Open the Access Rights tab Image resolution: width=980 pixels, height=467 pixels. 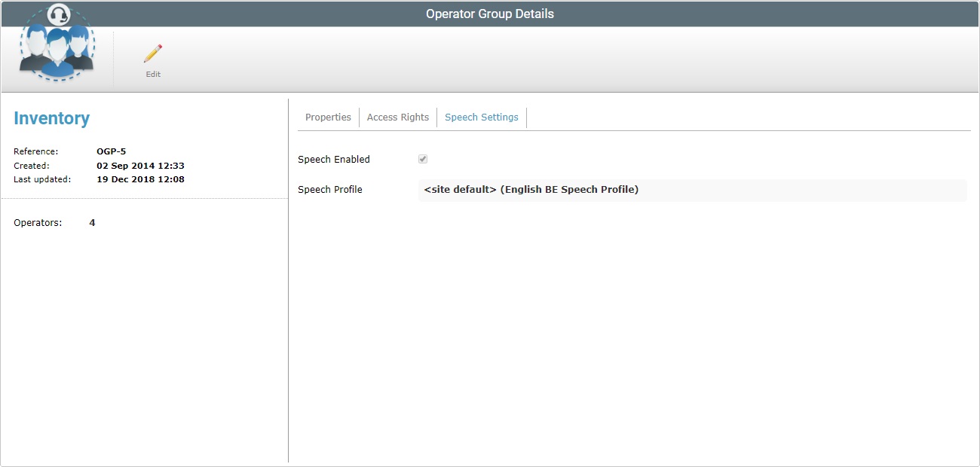tap(397, 117)
